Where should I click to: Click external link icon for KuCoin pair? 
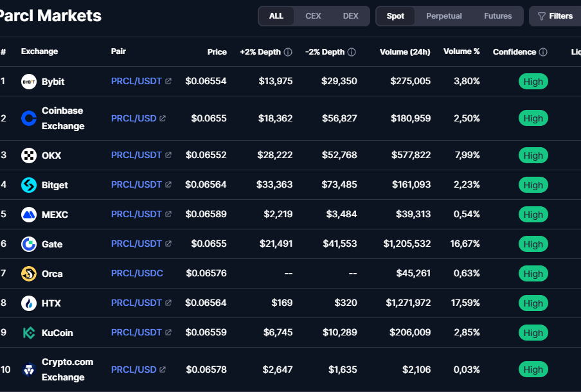168,332
